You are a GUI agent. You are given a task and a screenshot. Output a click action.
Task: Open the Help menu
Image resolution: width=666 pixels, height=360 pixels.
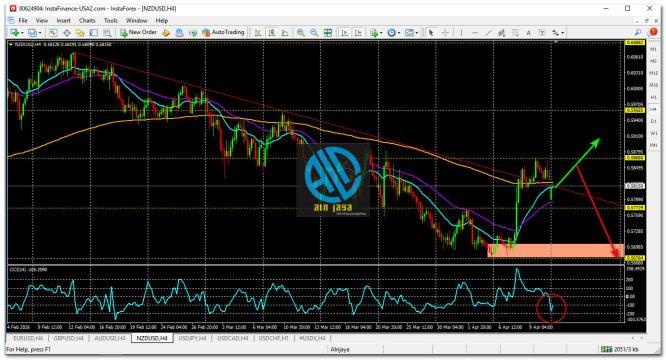point(162,20)
